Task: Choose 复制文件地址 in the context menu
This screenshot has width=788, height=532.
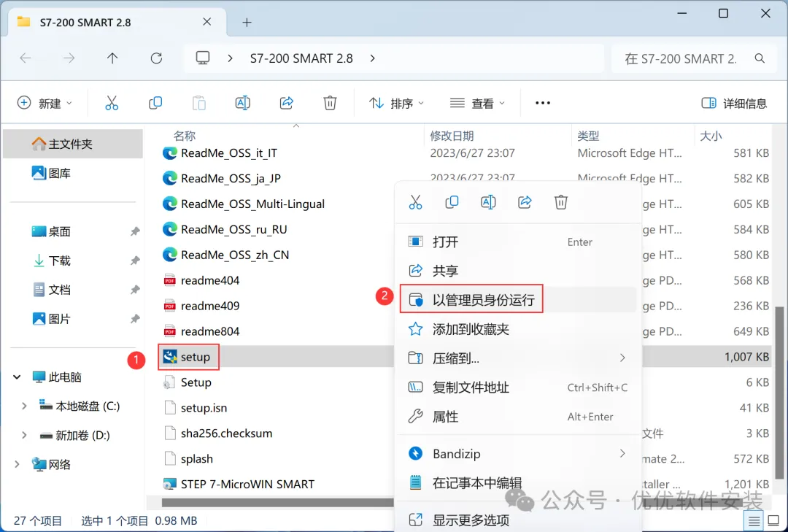Action: pos(518,388)
